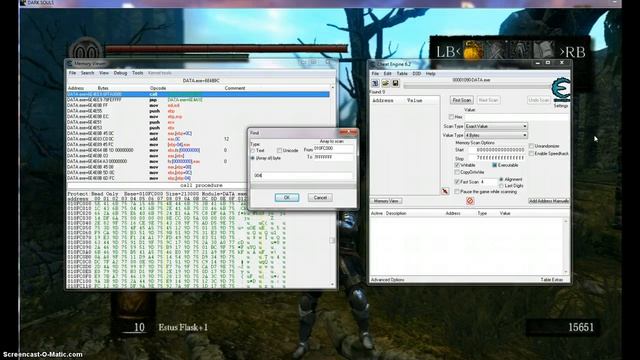Click red clear address list icon
Screen dimensions: 640x360
470,201
